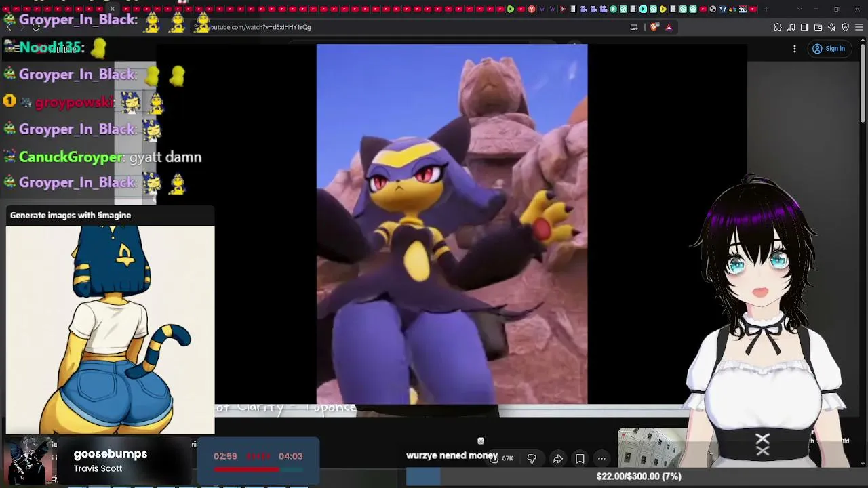Open the Brave wallet icon
This screenshot has height=488, width=868.
(x=818, y=27)
